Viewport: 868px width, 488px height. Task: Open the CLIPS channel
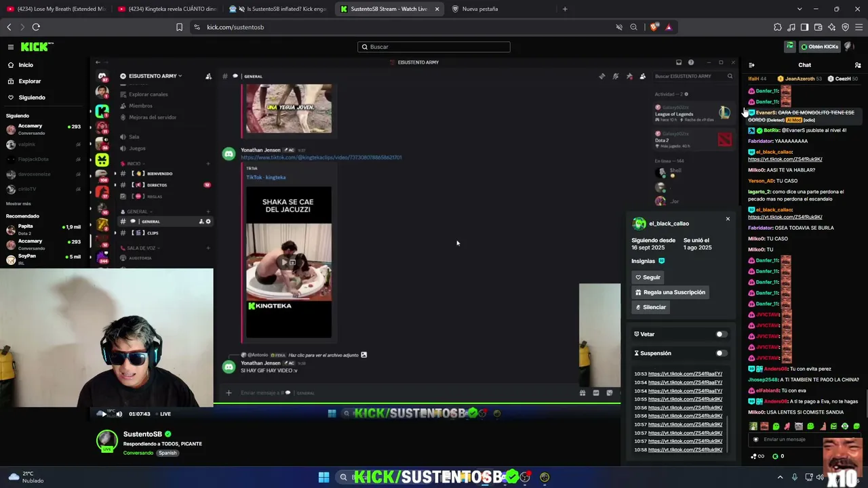[153, 233]
